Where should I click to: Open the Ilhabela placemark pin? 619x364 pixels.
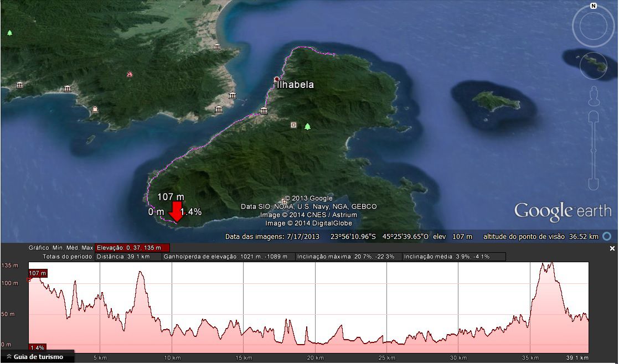(277, 80)
